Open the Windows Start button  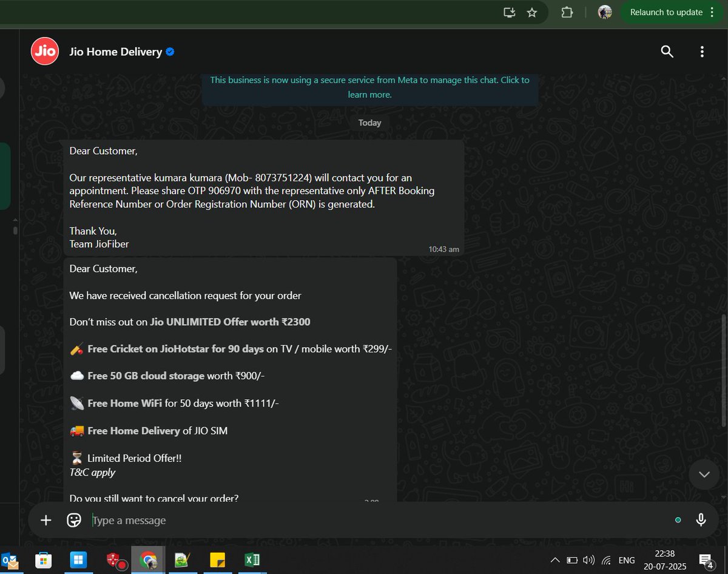(79, 560)
